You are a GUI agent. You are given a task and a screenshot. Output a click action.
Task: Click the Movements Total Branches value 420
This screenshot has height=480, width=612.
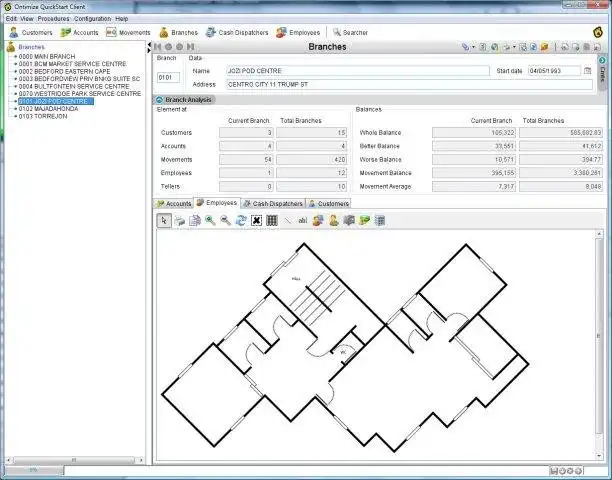click(x=311, y=160)
